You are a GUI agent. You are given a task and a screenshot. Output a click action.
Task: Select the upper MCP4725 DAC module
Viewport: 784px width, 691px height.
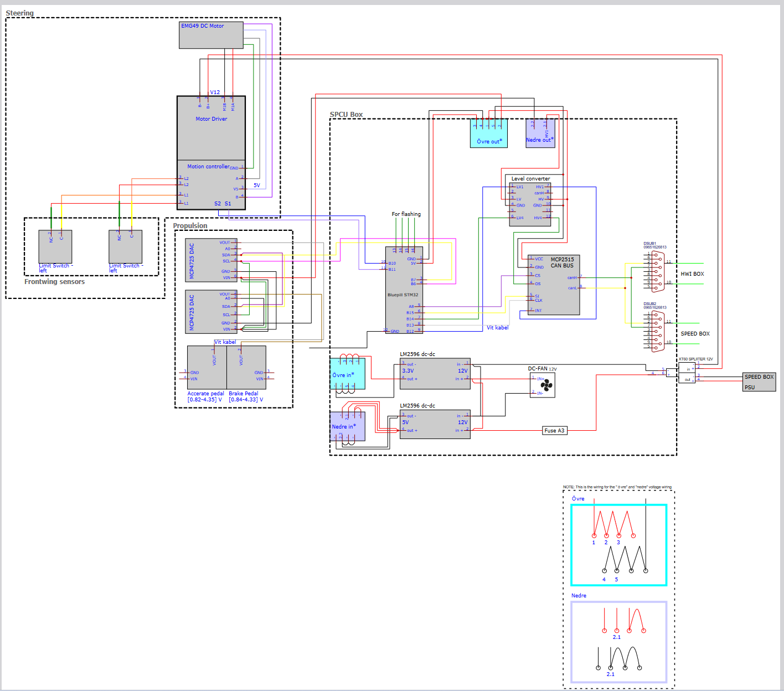[211, 260]
